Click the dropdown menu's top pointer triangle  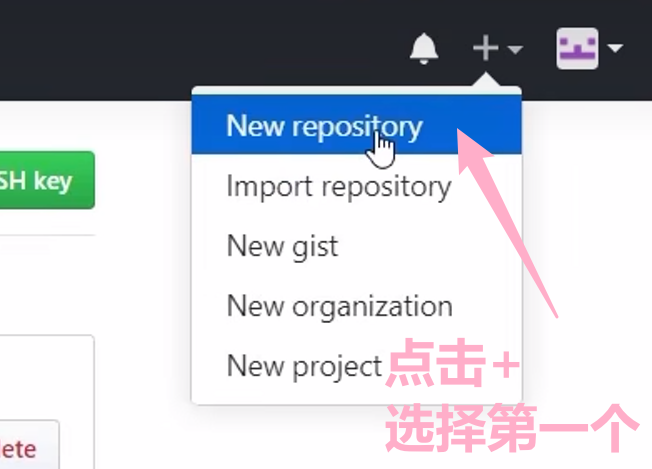pyautogui.click(x=485, y=80)
